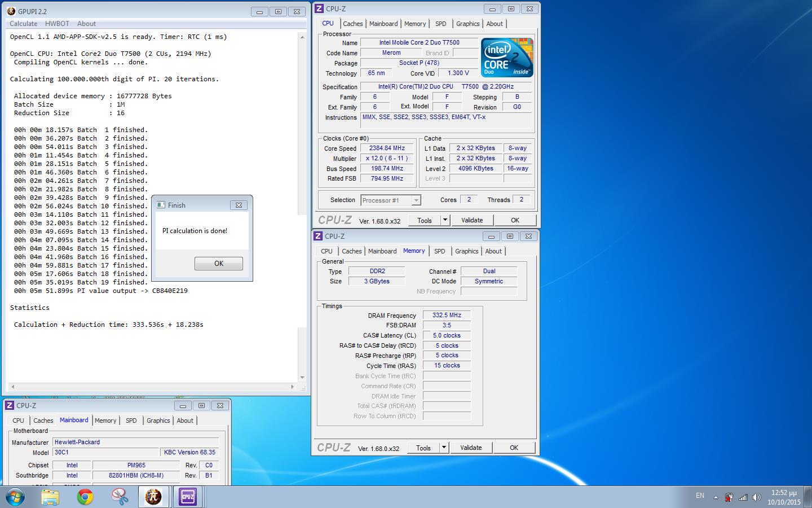Open the About menu in GPUPI

click(86, 24)
